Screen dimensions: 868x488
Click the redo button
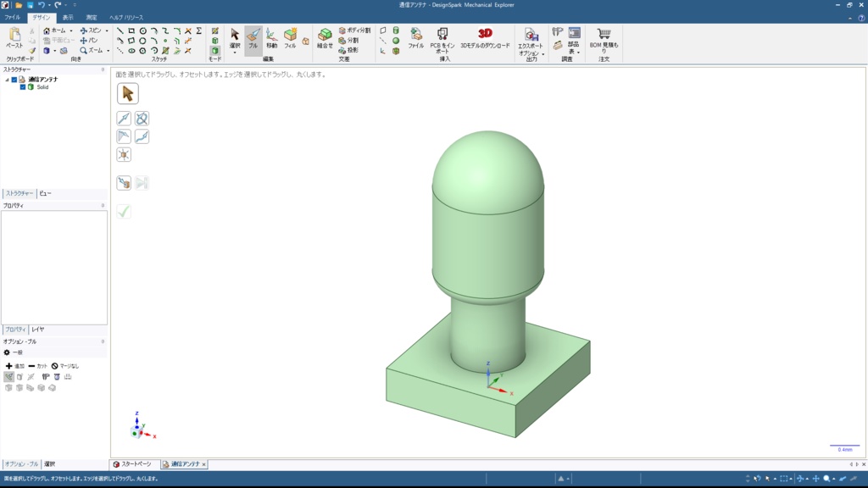[58, 5]
